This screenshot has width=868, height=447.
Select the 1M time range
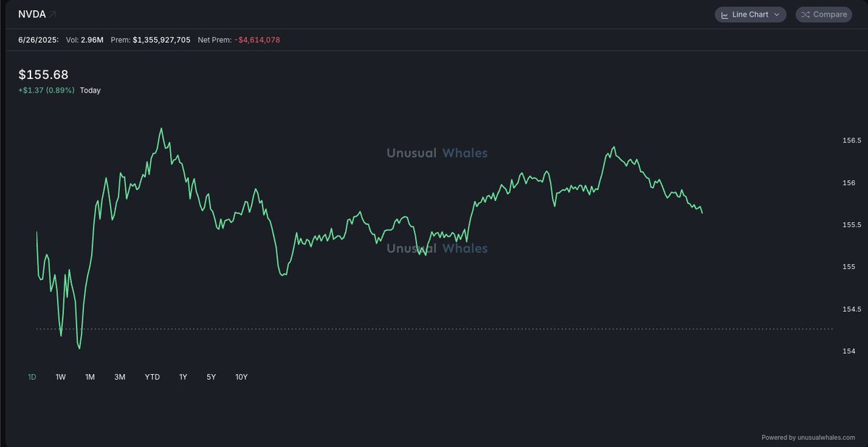[x=90, y=377]
